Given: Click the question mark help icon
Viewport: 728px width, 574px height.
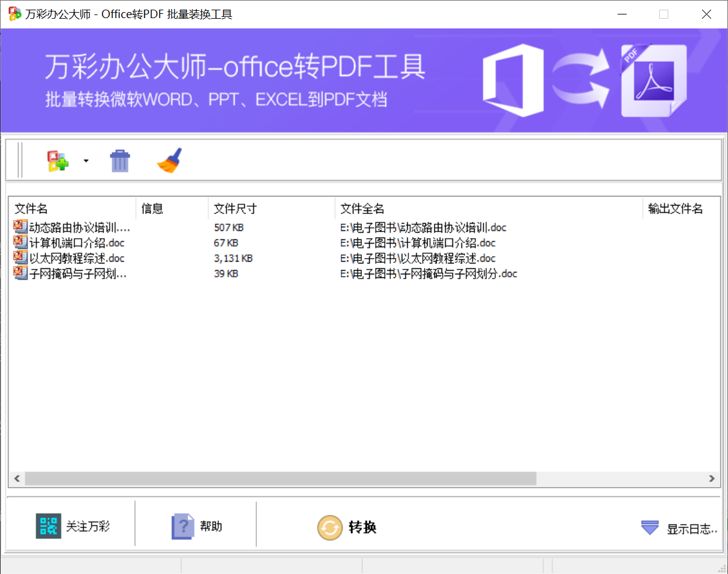Looking at the screenshot, I should coord(183,526).
